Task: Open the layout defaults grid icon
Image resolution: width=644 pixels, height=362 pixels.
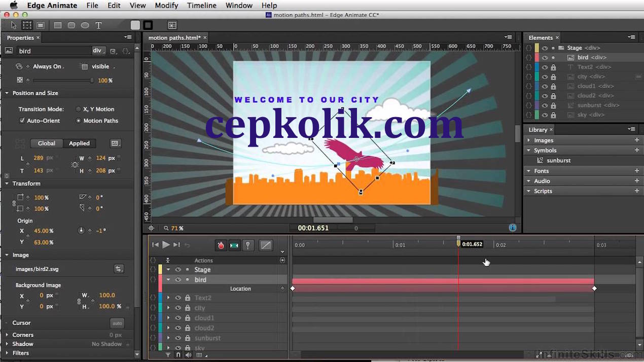Action: 172,25
